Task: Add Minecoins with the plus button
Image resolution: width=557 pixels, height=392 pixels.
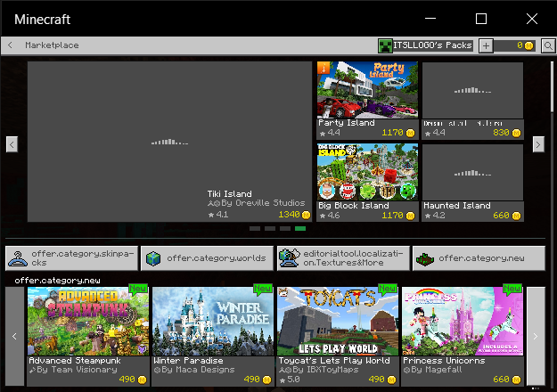Action: point(486,45)
